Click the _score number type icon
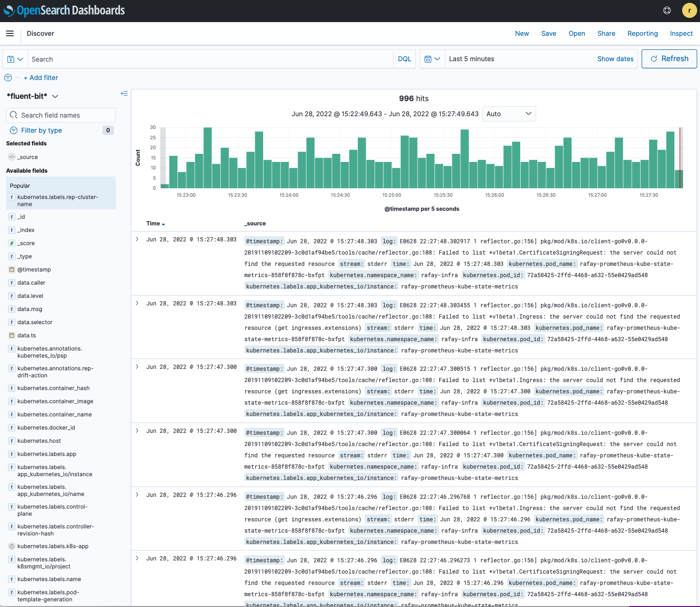This screenshot has width=700, height=607. 12,243
